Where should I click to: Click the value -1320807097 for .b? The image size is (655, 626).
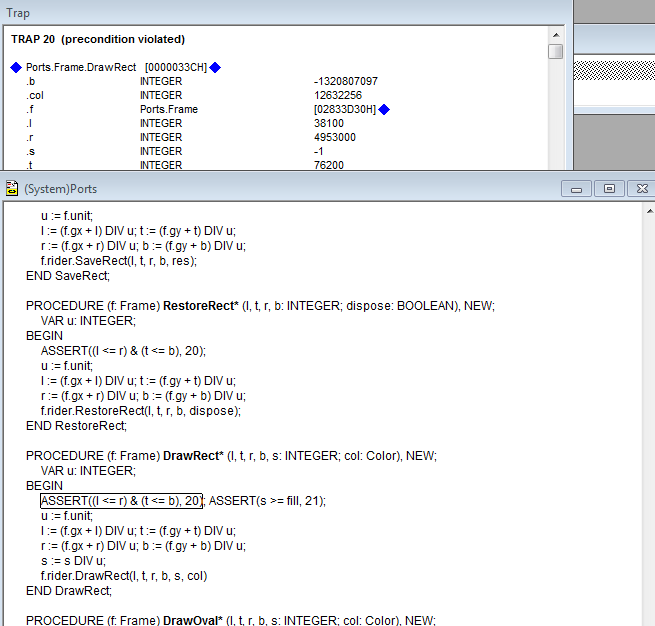coord(345,81)
